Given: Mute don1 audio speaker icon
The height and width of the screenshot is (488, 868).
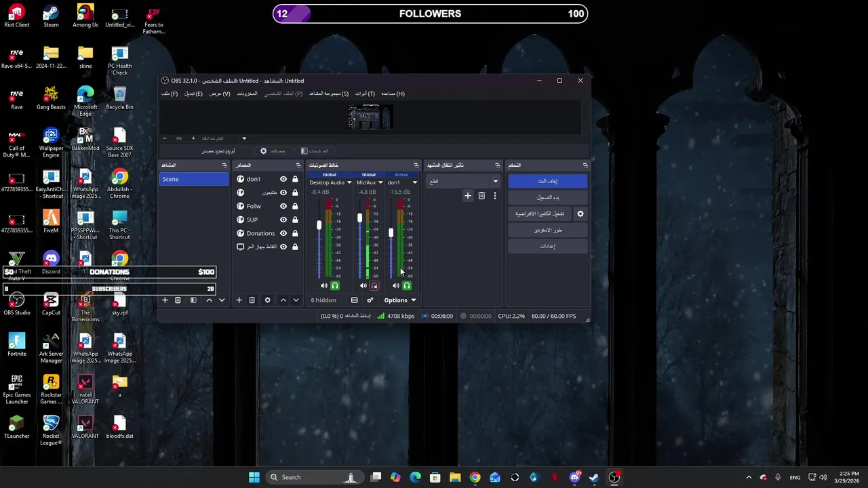Looking at the screenshot, I should [x=396, y=286].
